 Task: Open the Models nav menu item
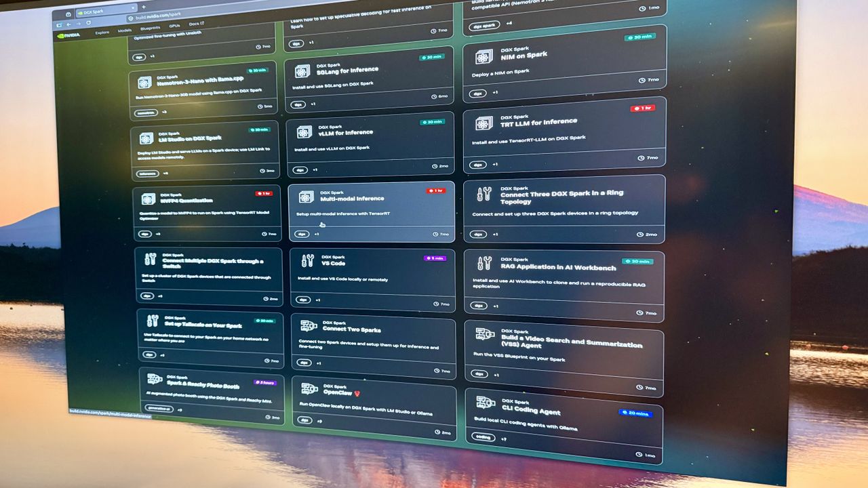coord(124,30)
